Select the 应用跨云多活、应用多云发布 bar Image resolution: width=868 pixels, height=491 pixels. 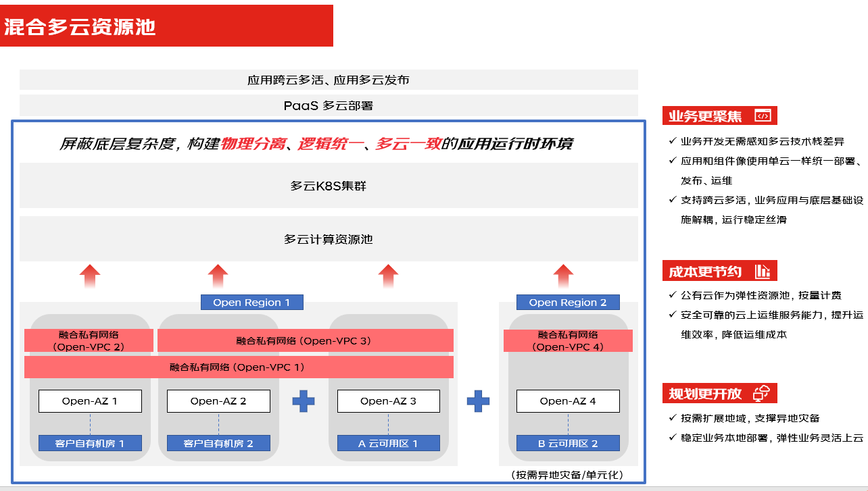329,80
